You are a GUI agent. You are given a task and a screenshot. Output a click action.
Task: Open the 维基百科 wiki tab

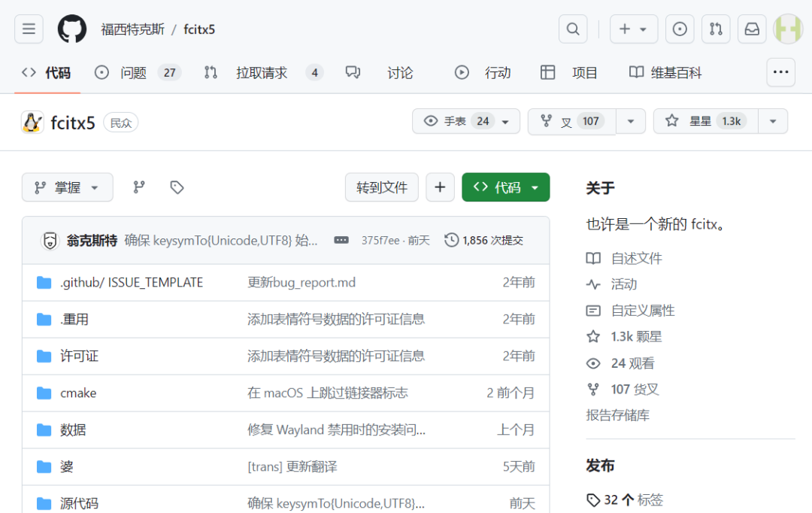[x=665, y=72]
